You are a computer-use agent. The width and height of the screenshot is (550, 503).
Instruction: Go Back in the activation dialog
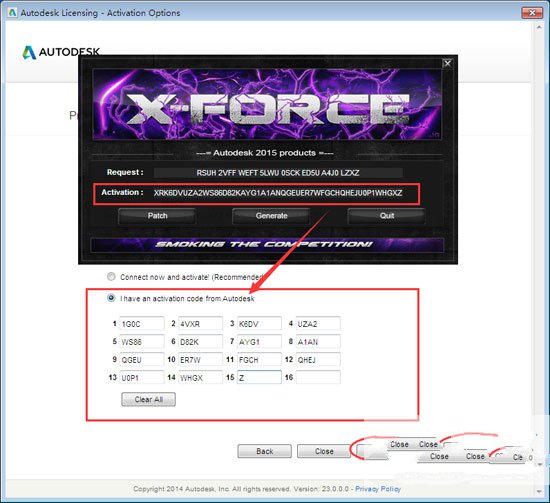pyautogui.click(x=264, y=451)
